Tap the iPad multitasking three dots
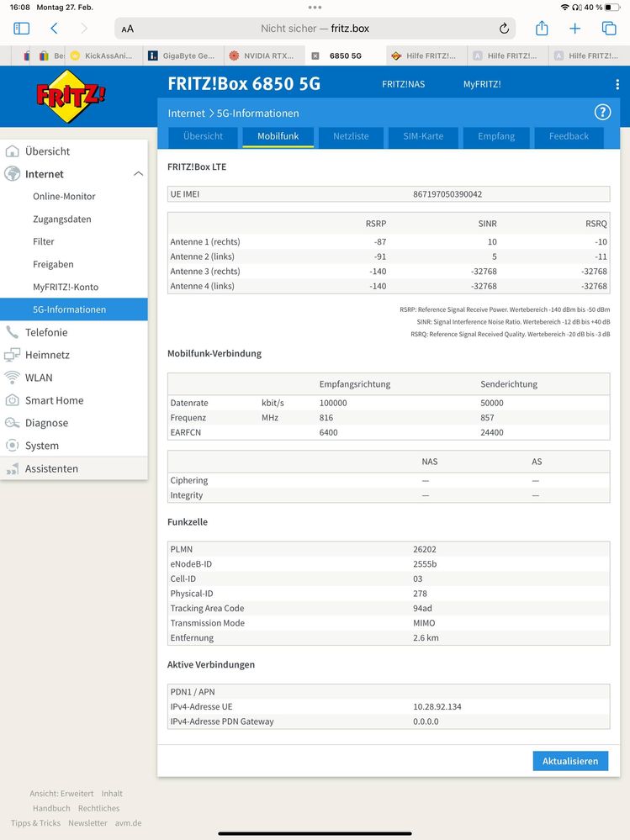 [x=315, y=8]
